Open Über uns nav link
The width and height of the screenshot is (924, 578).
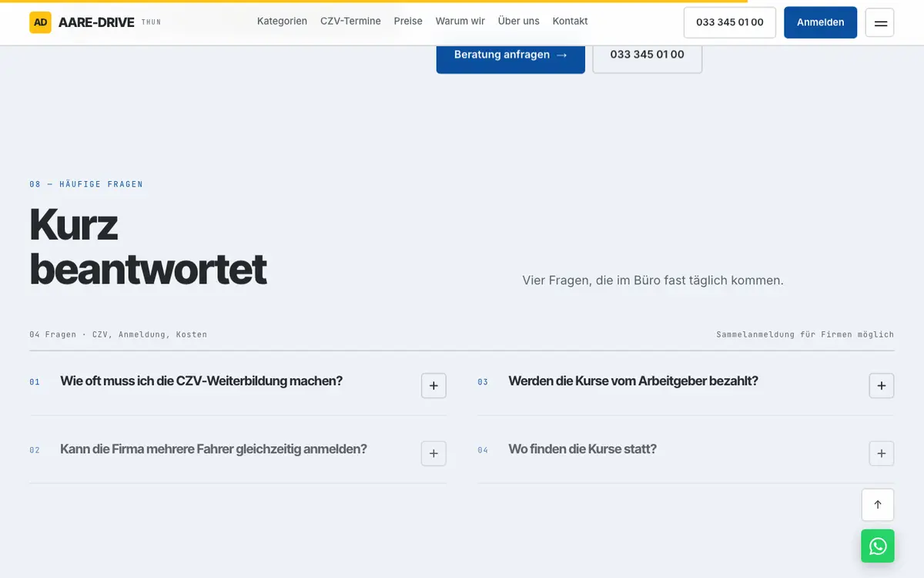point(519,22)
